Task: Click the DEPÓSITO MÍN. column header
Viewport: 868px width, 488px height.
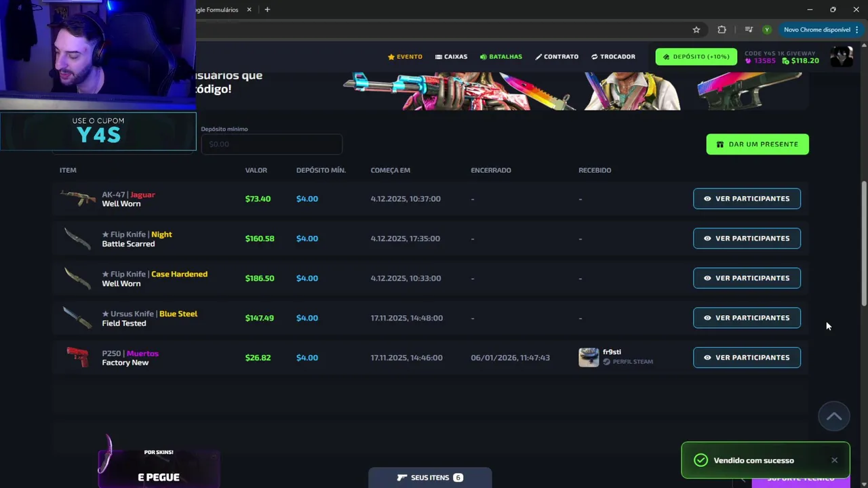Action: [x=321, y=170]
